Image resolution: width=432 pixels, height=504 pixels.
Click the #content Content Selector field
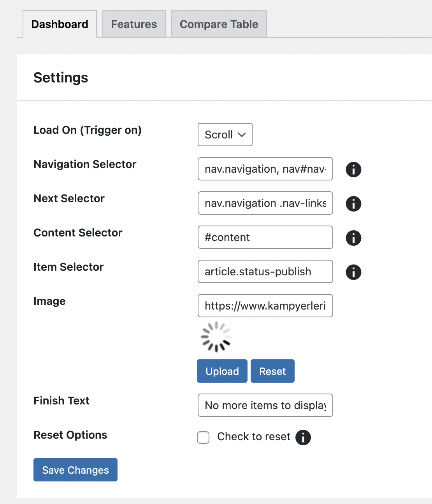[265, 237]
